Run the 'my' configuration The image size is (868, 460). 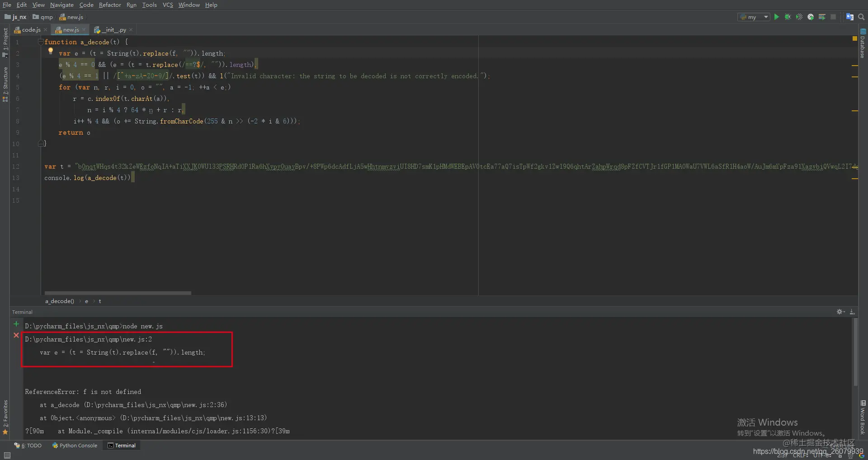click(777, 17)
